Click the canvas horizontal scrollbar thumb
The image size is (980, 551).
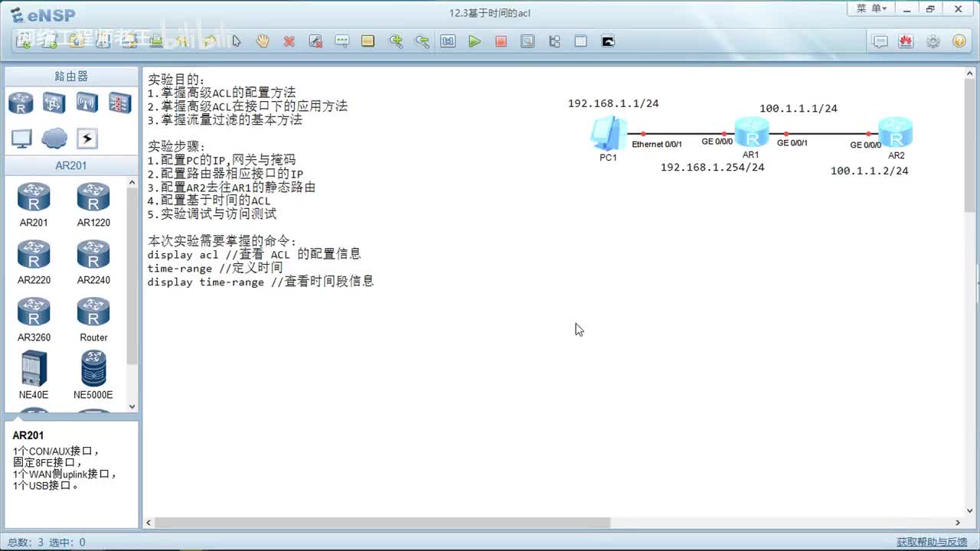tap(383, 523)
